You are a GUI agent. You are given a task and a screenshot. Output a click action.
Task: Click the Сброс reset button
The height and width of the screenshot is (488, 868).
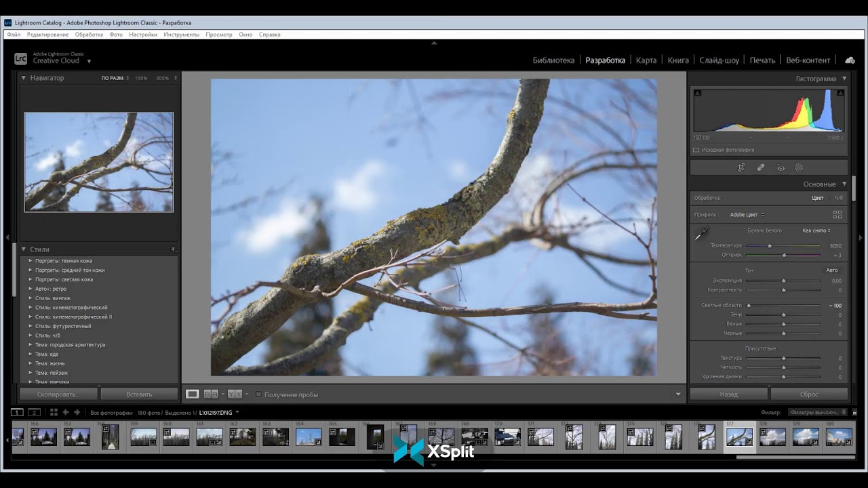(809, 394)
